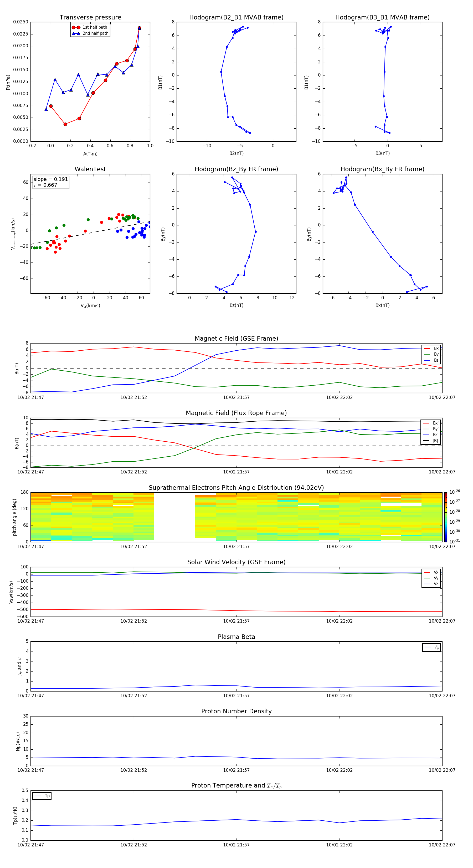Click the top red data point in Transverse pressure
This screenshot has width=473, height=868.
point(139,28)
